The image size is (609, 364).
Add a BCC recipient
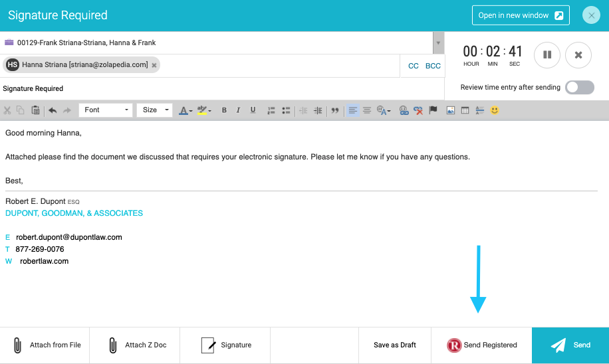(433, 66)
